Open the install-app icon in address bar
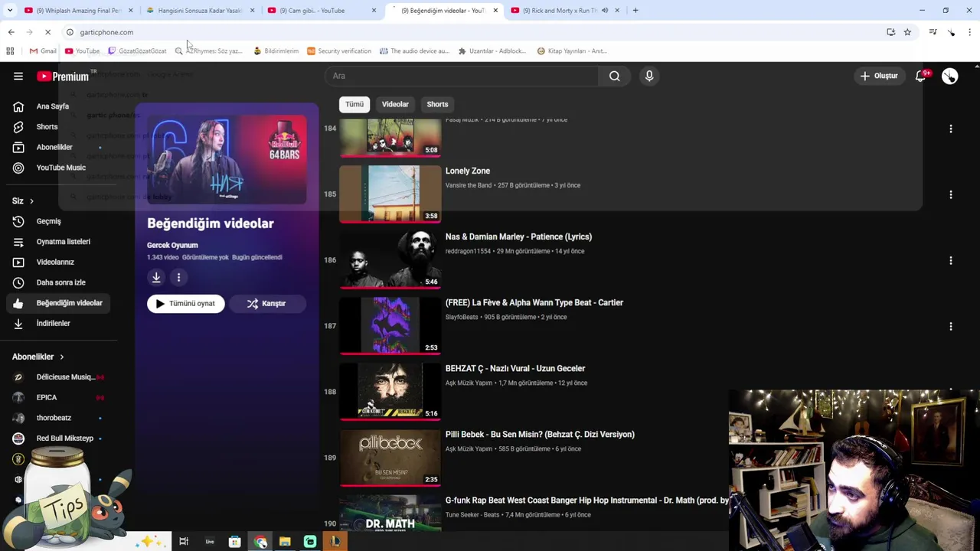 tap(890, 32)
